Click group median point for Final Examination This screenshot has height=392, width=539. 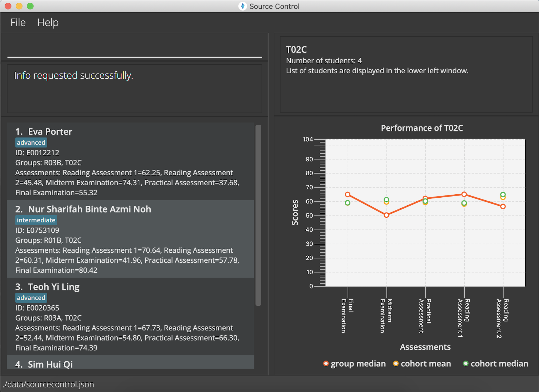point(347,194)
